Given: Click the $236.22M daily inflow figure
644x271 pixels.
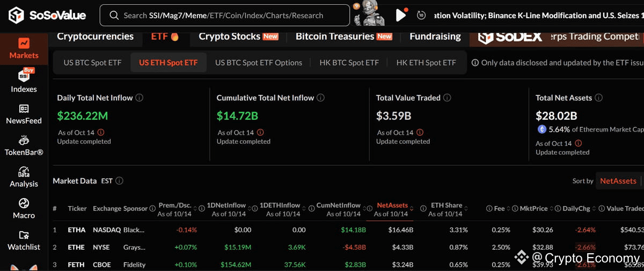Looking at the screenshot, I should (x=83, y=115).
